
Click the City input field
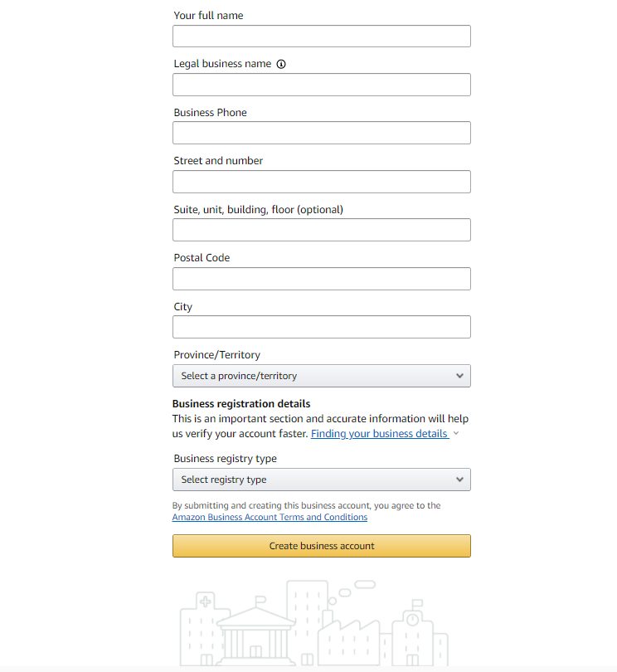pyautogui.click(x=321, y=326)
